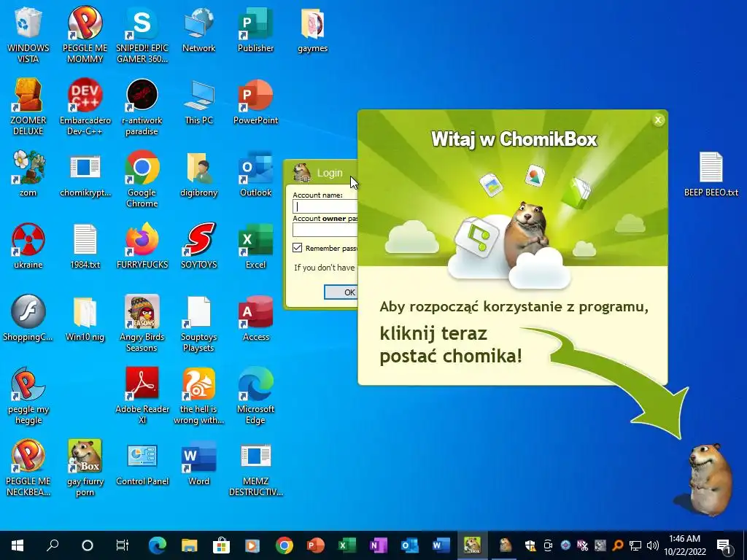Open the clock showing 1:46 AM
This screenshot has height=560, width=747.
684,545
